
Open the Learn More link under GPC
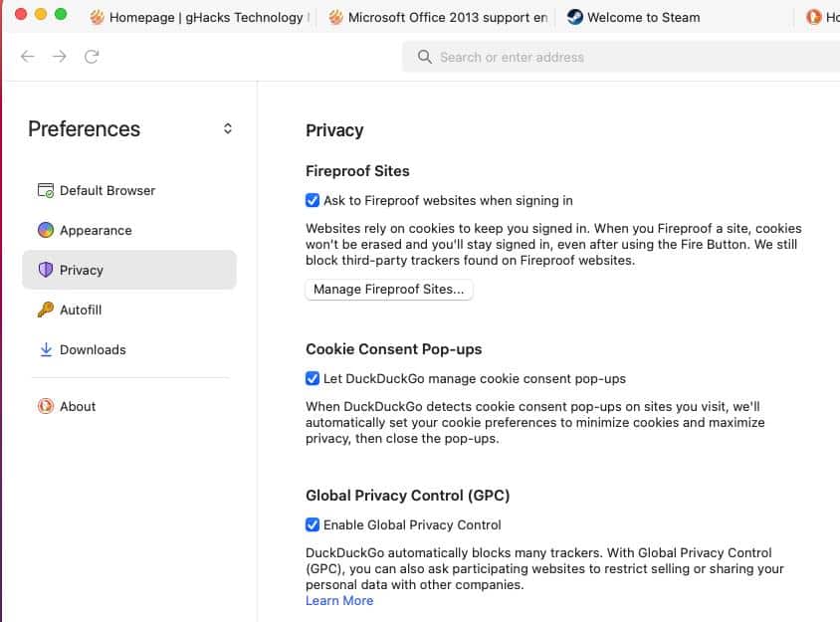(339, 600)
